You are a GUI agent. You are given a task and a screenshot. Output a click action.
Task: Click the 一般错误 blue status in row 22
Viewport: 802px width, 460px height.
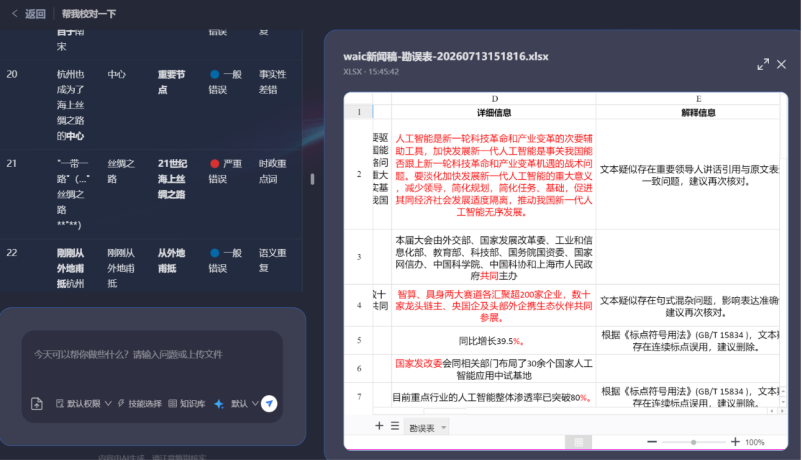225,260
